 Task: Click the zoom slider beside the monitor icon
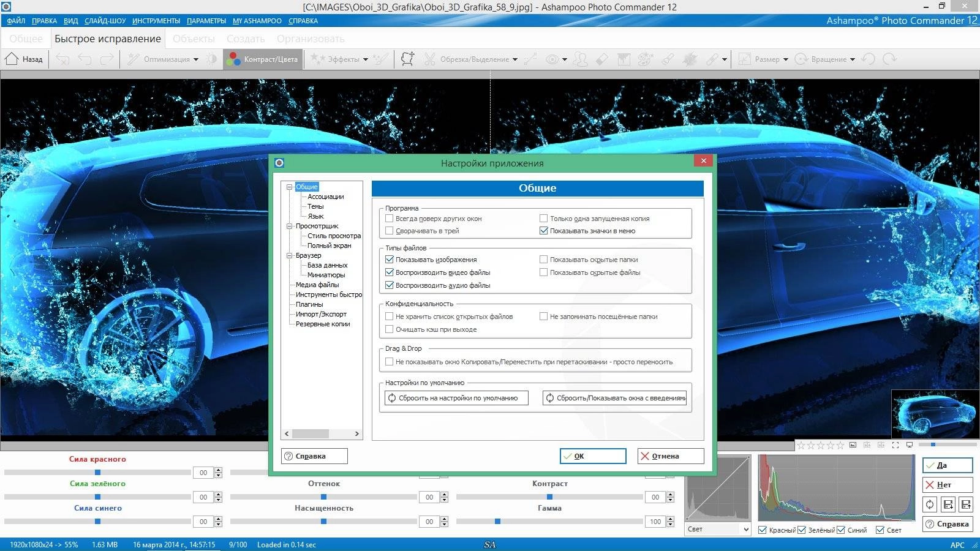[946, 445]
